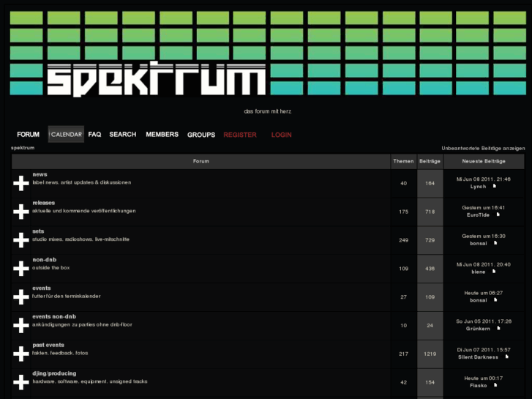The height and width of the screenshot is (399, 532).
Task: Open the GROUPS navigation item
Action: click(x=201, y=135)
